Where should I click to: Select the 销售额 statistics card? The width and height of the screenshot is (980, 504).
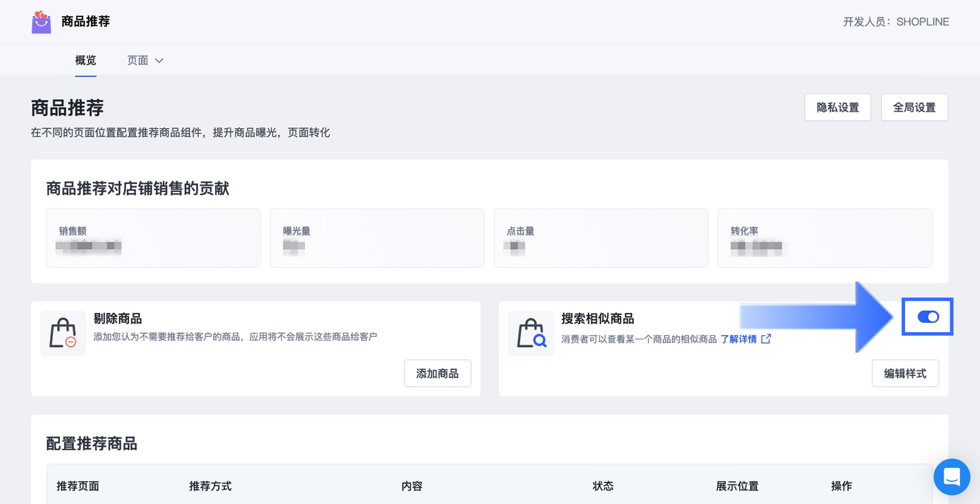click(153, 238)
